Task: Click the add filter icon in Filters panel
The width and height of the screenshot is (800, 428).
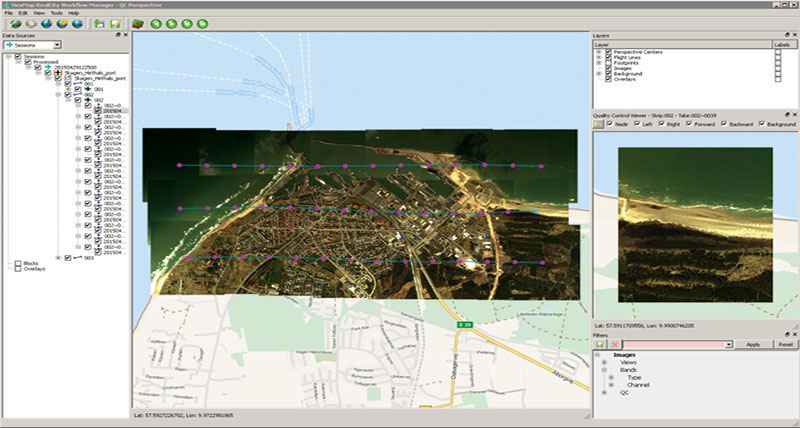Action: tap(599, 343)
